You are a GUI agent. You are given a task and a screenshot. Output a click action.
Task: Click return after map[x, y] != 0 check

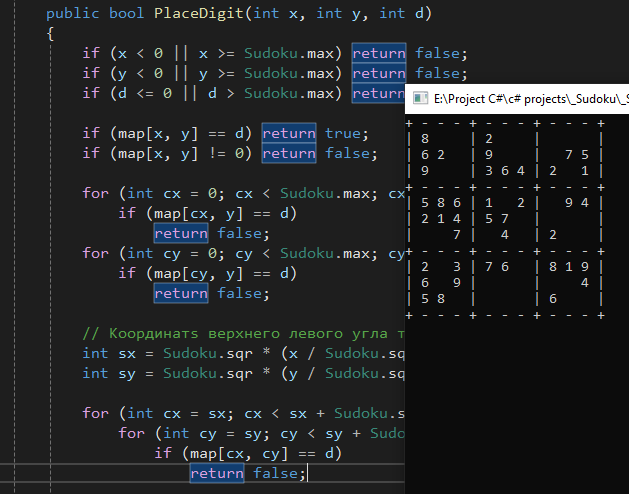[289, 153]
